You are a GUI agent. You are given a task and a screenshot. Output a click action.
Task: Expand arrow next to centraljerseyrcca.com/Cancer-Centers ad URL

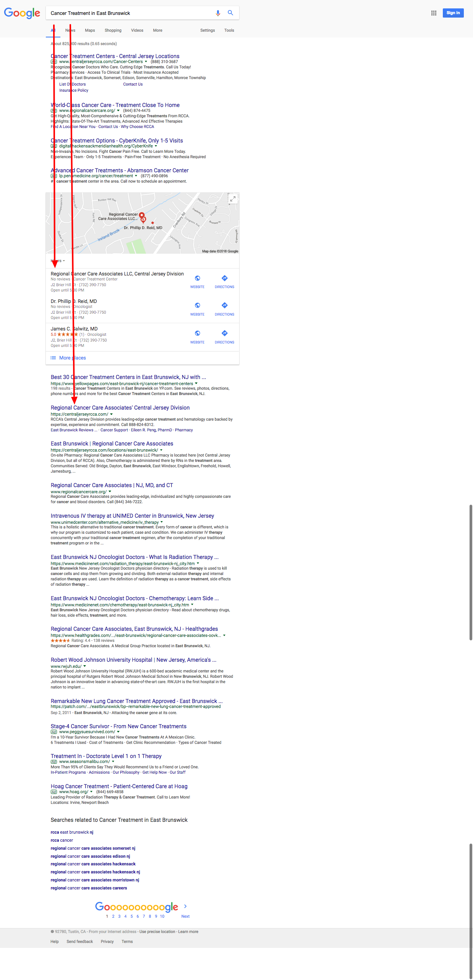[x=146, y=62]
